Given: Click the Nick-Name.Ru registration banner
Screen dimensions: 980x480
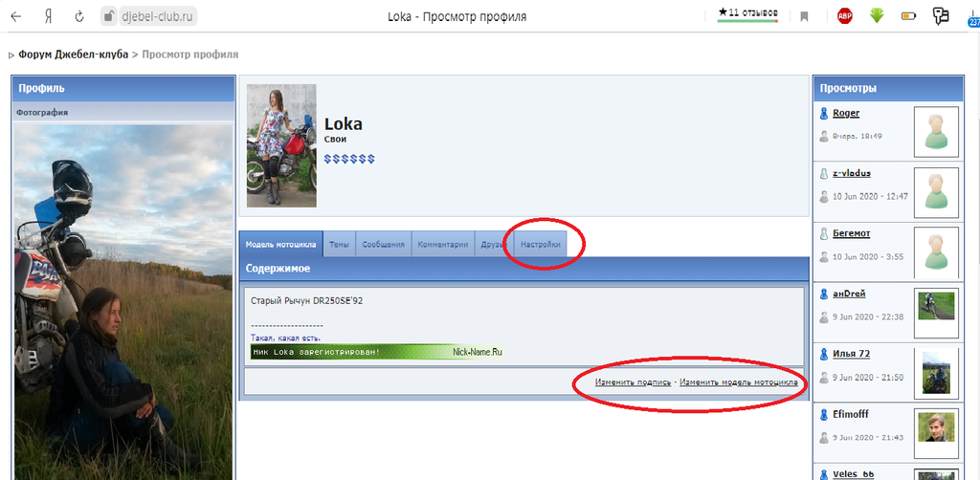Looking at the screenshot, I should (377, 352).
